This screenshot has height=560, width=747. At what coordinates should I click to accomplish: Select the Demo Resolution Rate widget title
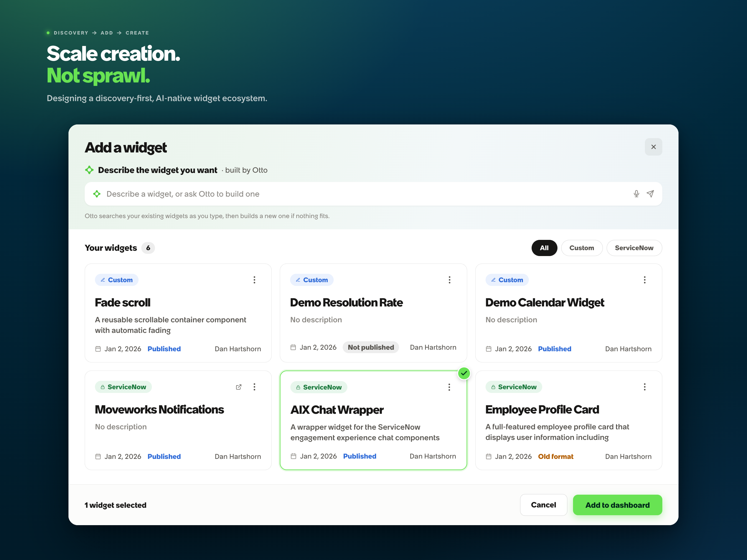pos(346,302)
